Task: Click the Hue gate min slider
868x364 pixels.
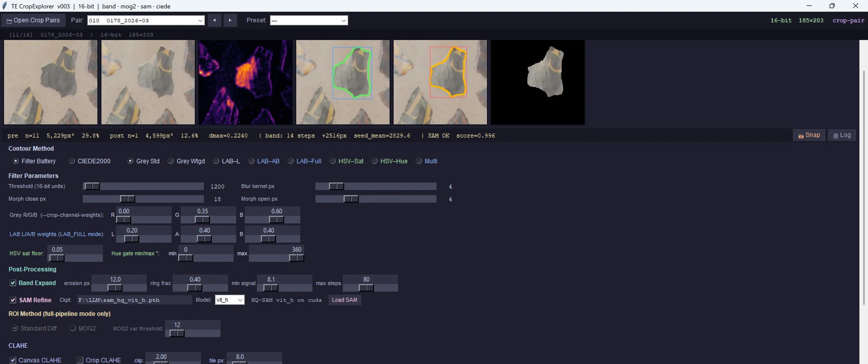Action: (x=206, y=258)
